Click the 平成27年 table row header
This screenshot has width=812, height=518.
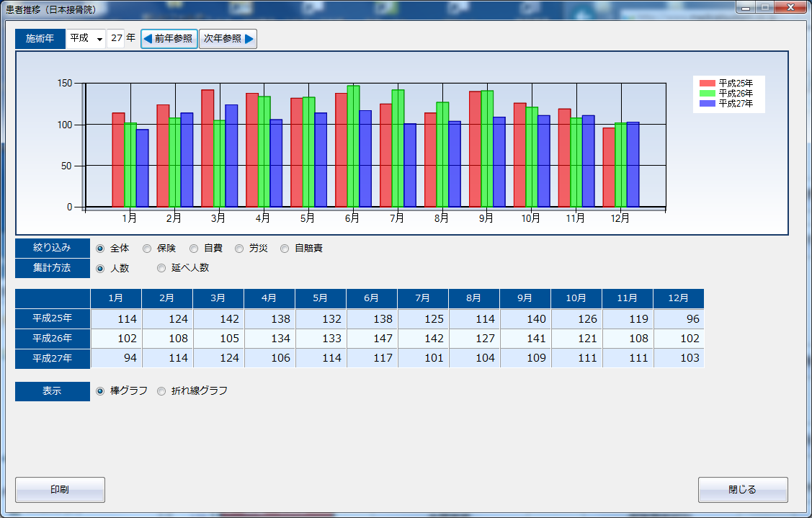click(53, 358)
